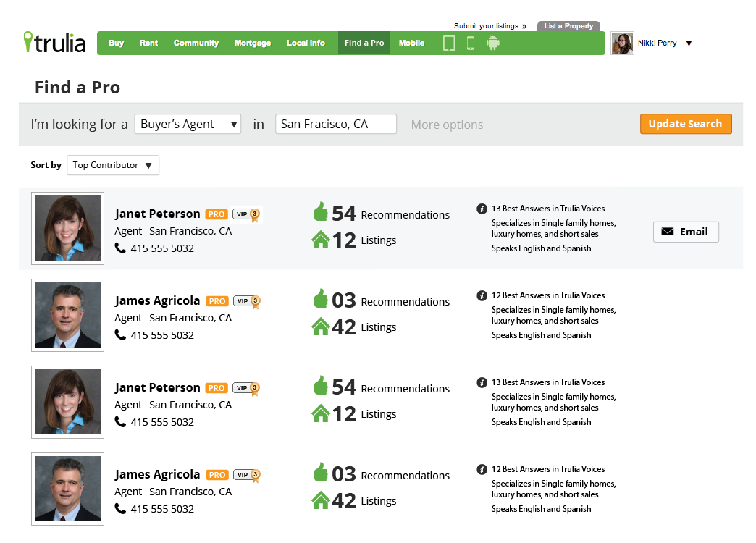Click the List a Property tab button
Viewport: 756px width, 543px height.
[568, 26]
